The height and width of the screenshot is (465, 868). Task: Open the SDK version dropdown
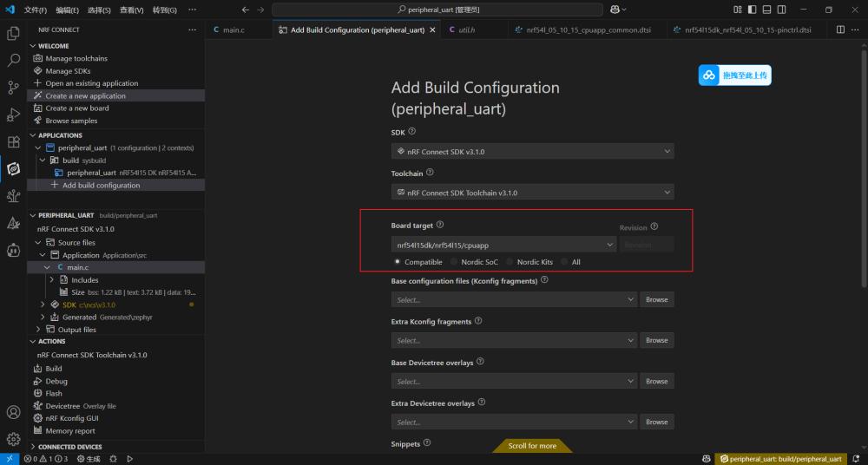(532, 151)
